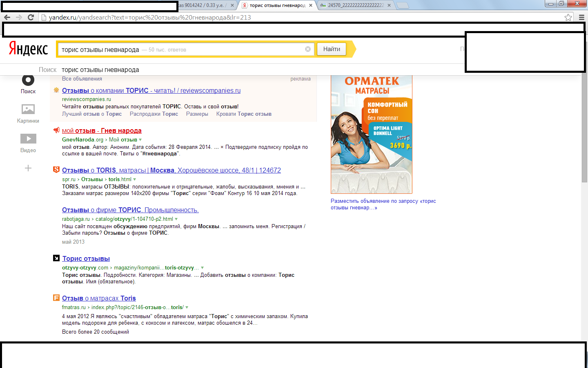588x368 pixels.
Task: Click the megaphone favicon of Гнев народа result
Action: (x=56, y=130)
